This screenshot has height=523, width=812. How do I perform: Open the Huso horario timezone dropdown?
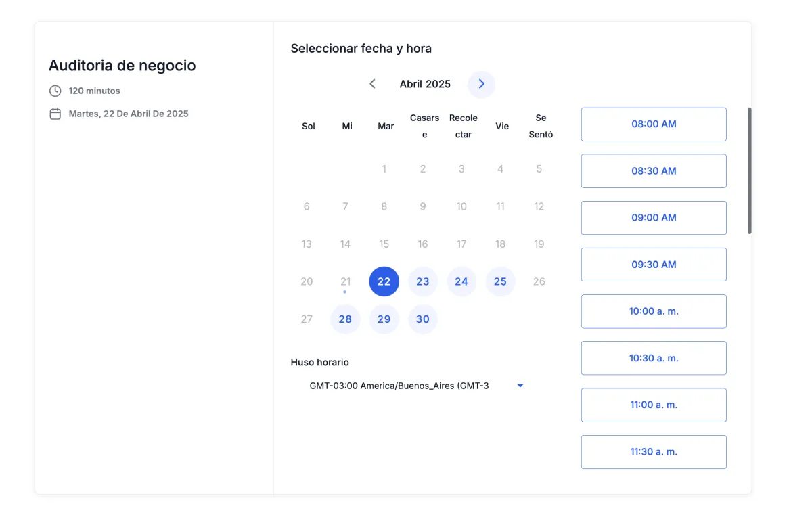[417, 386]
